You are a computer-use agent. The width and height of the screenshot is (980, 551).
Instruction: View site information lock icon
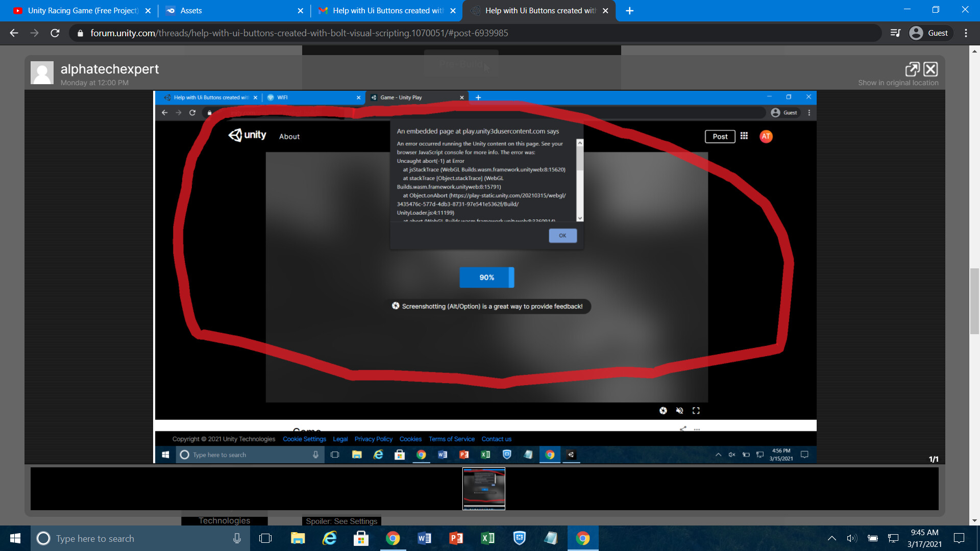point(80,33)
